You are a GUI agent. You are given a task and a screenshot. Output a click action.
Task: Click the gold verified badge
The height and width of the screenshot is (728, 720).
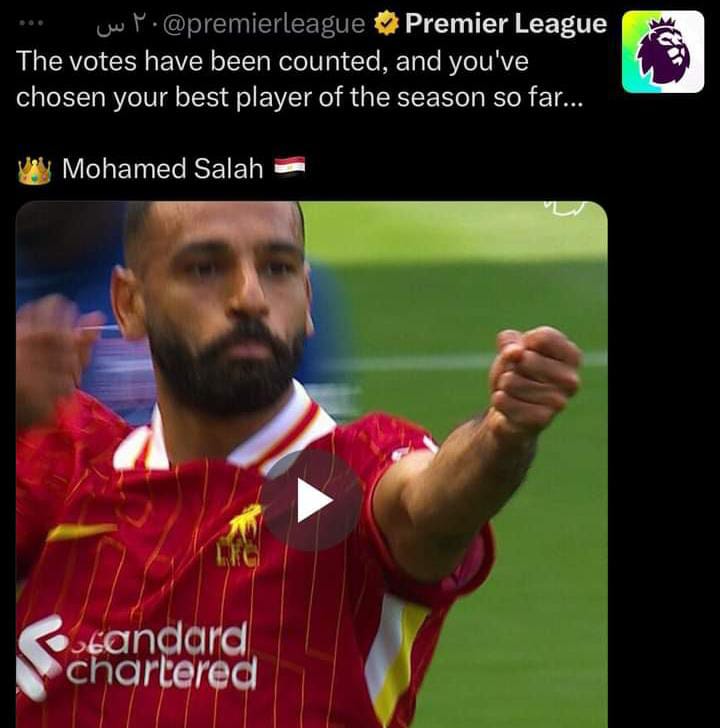386,24
